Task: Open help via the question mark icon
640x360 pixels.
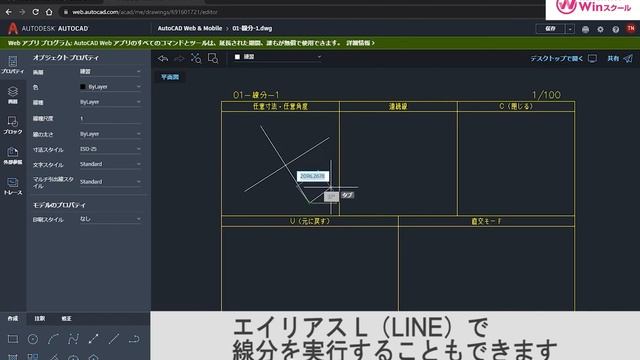Action: pos(616,29)
